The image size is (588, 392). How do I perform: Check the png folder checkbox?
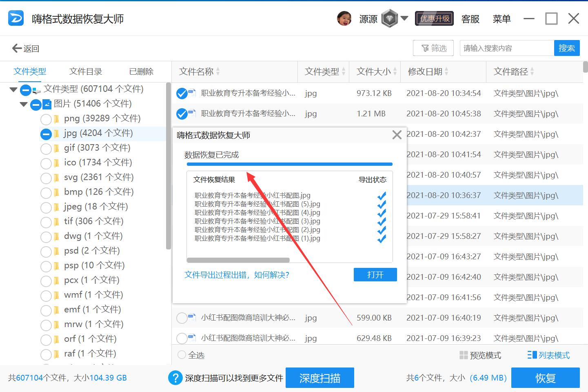point(46,119)
